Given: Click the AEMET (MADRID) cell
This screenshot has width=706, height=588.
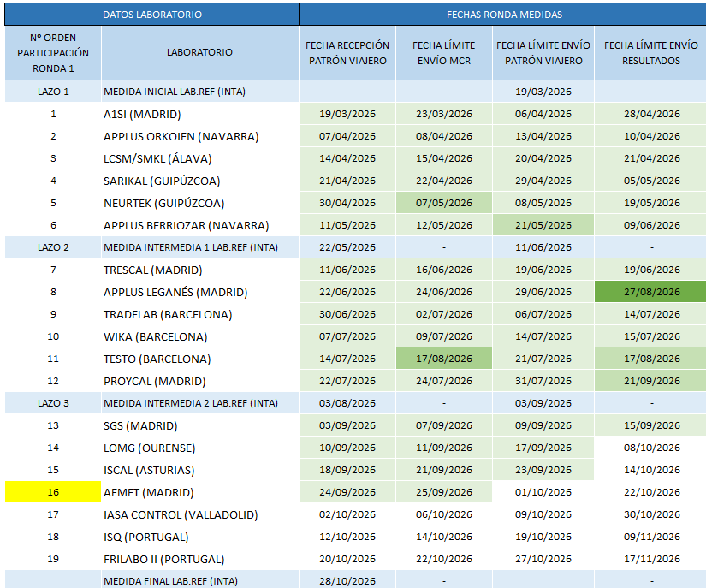Looking at the screenshot, I should point(200,492).
